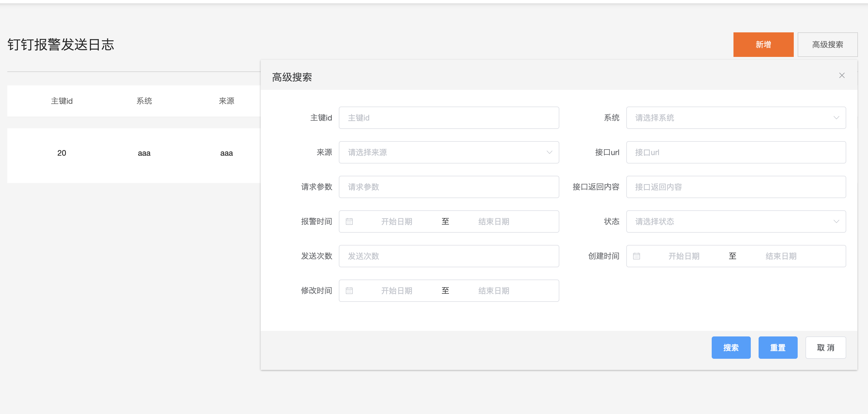Click the blue 搜索 button
868x414 pixels.
tap(731, 348)
